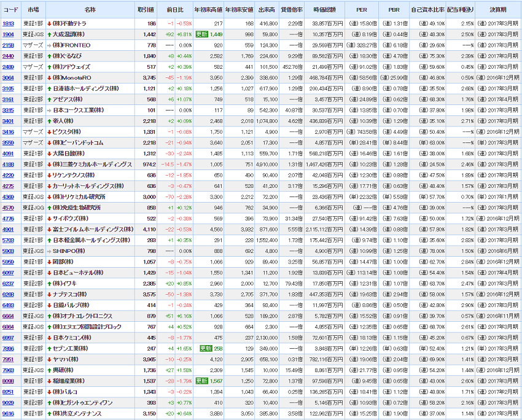Click the 取引値 column header

(146, 10)
